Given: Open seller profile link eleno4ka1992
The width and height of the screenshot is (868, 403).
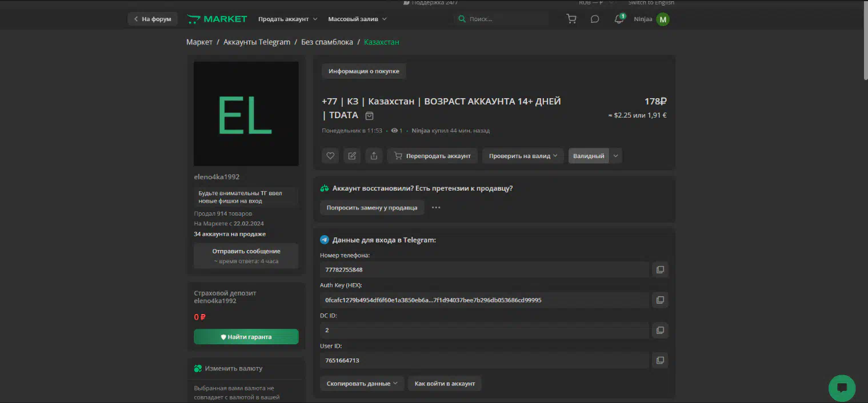Looking at the screenshot, I should pos(217,177).
